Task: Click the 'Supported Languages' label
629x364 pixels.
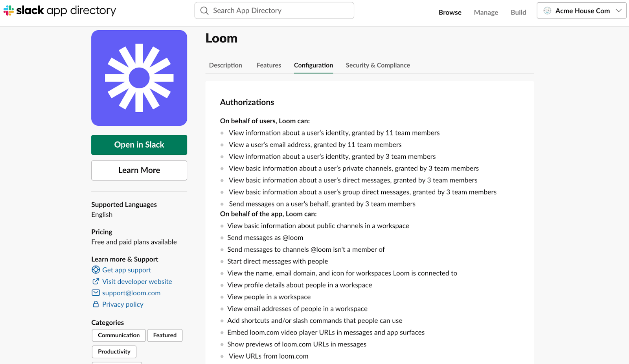Action: (x=124, y=205)
